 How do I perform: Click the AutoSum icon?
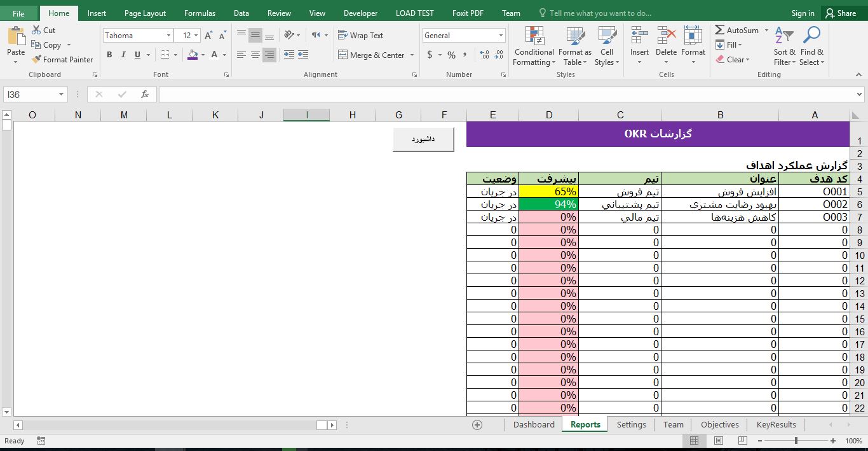click(721, 30)
